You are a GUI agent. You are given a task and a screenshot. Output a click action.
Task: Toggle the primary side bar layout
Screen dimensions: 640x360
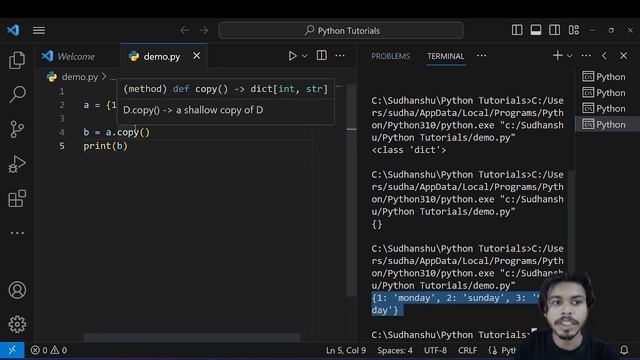[517, 30]
